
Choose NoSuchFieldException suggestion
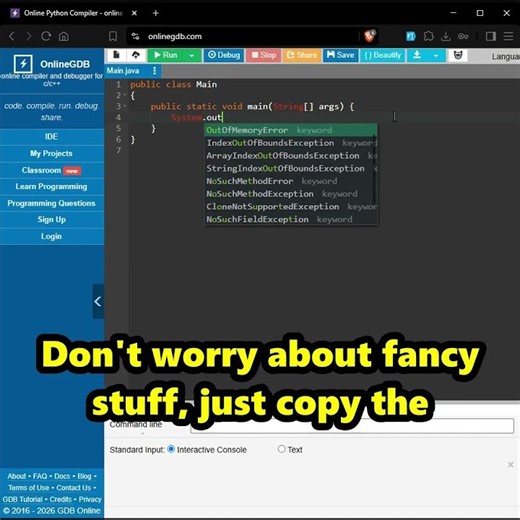point(291,219)
